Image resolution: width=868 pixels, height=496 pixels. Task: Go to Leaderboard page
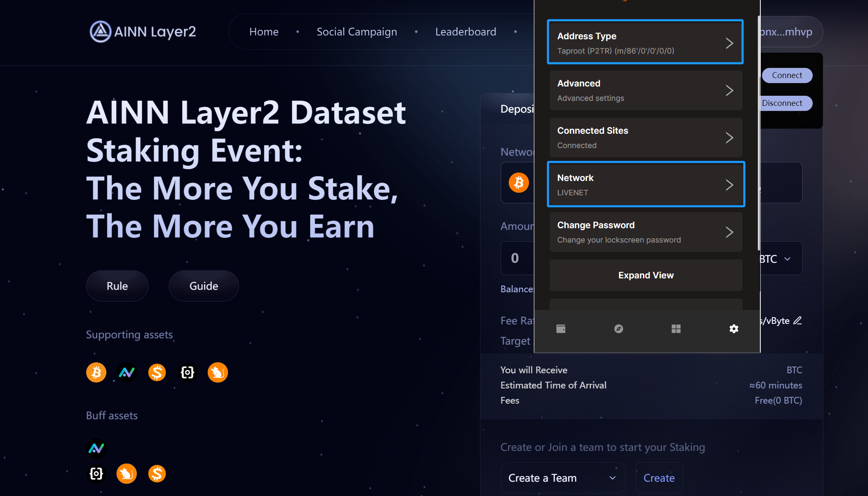click(x=466, y=32)
